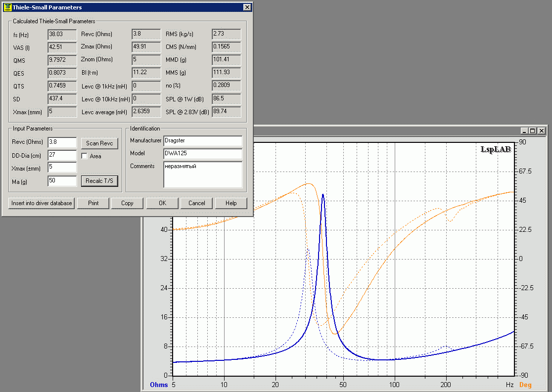The width and height of the screenshot is (552, 392).
Task: Focus the Revc (Ohms) input field
Action: (62, 142)
